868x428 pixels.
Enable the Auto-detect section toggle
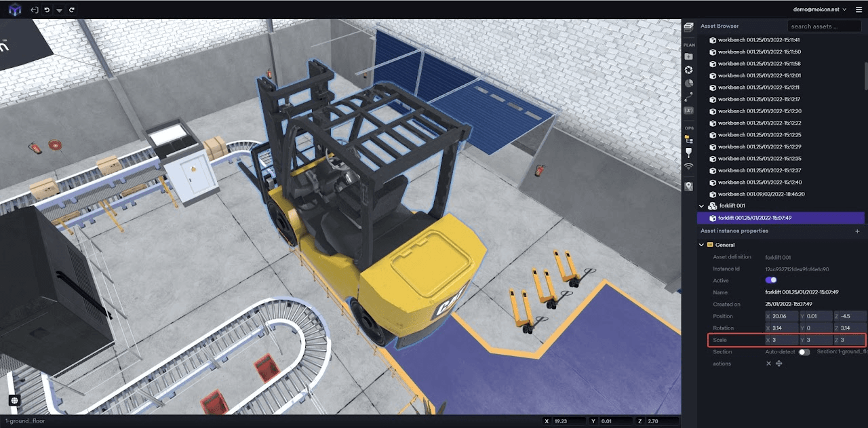804,352
